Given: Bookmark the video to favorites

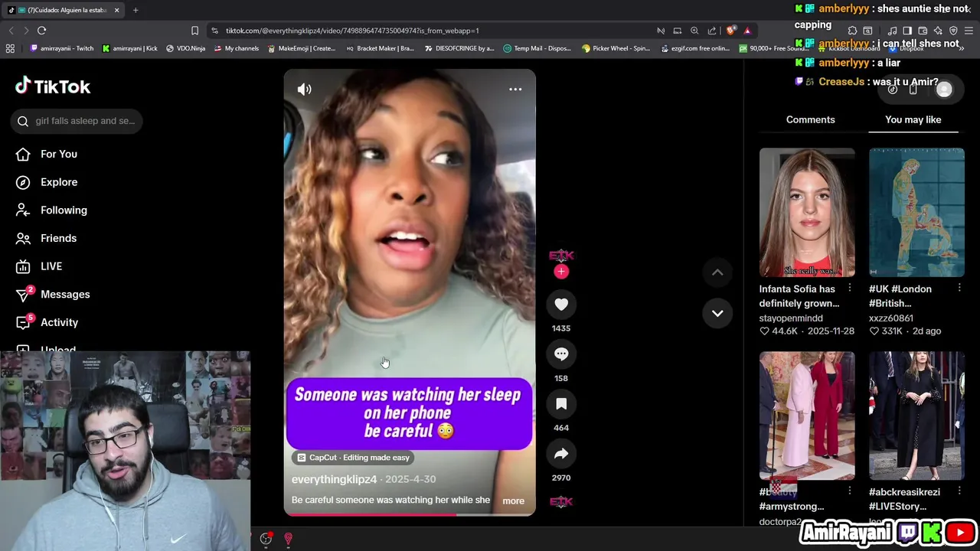Looking at the screenshot, I should pos(561,404).
